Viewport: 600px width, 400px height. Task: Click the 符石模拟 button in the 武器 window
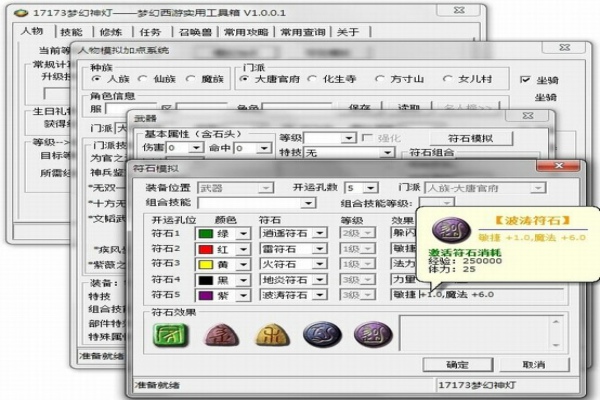point(471,138)
